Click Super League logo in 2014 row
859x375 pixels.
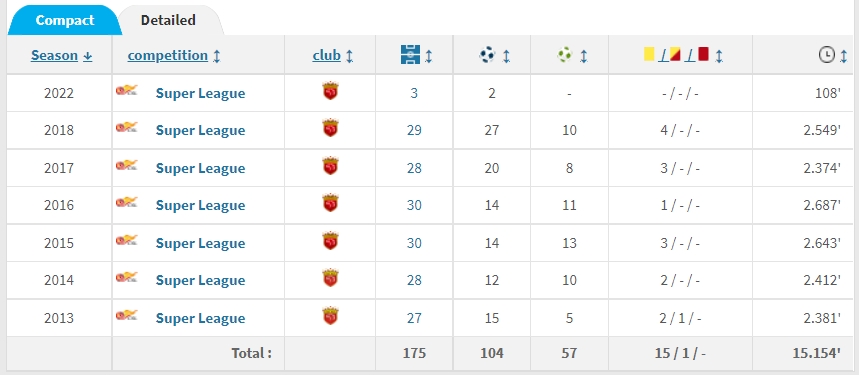(127, 278)
